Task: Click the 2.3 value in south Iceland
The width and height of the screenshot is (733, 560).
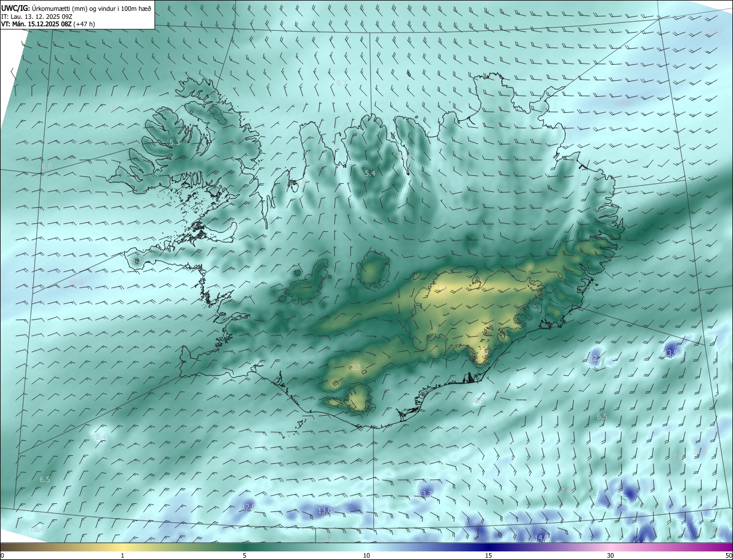Action: (356, 368)
